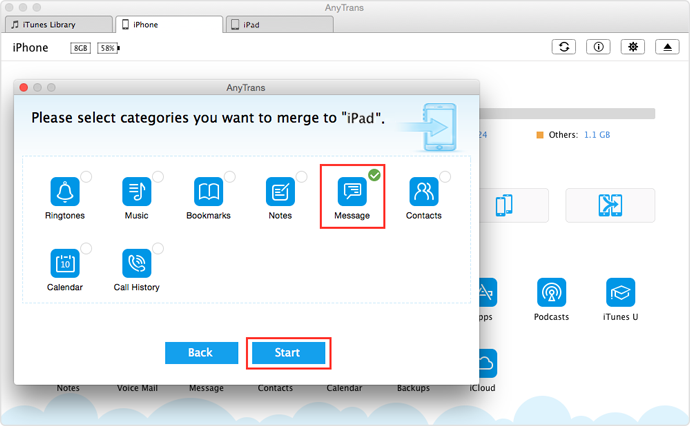The height and width of the screenshot is (426, 690).
Task: Check the Calendar selection circle
Action: click(x=86, y=249)
